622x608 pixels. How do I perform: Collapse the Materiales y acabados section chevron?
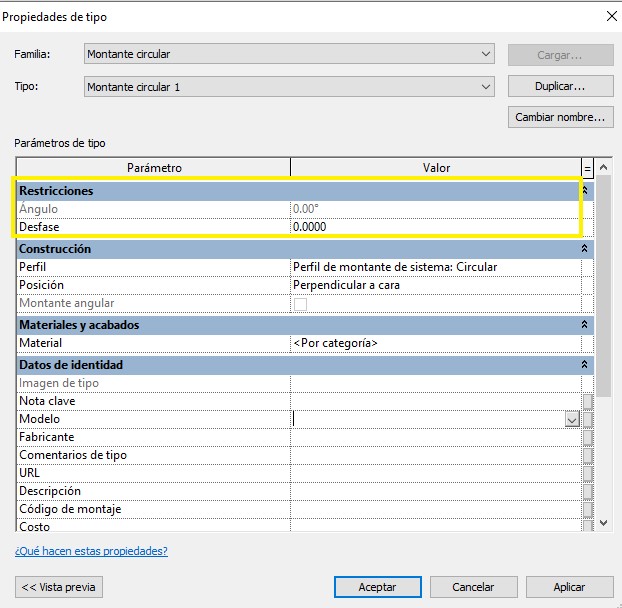point(585,325)
